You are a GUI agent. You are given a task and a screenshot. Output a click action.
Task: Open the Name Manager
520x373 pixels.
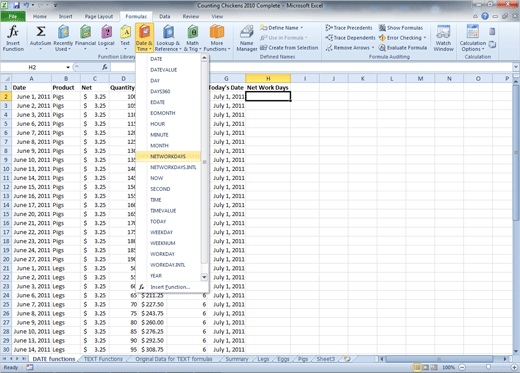pyautogui.click(x=247, y=38)
